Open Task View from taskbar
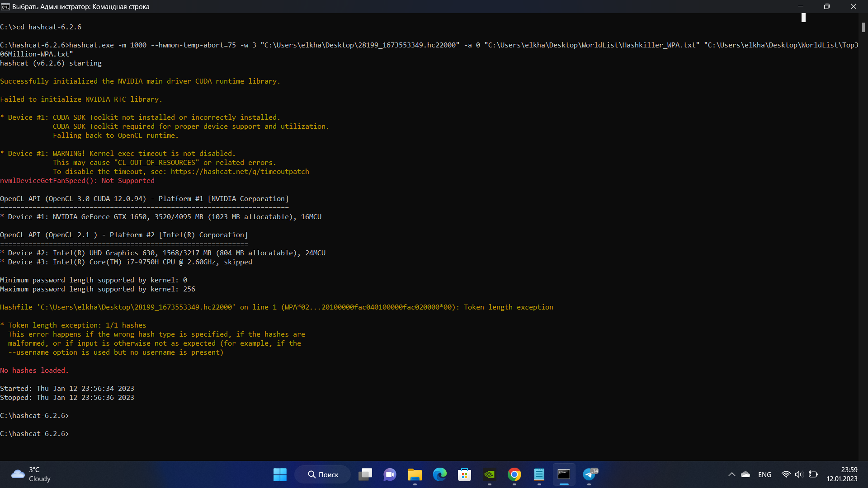Viewport: 868px width, 488px height. (x=365, y=474)
